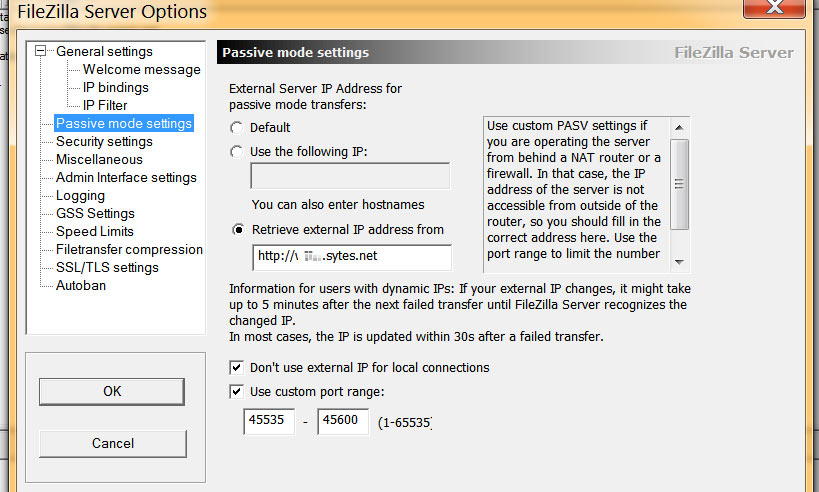Choose 'Use the following IP' radio option
The image size is (819, 492).
(x=237, y=152)
